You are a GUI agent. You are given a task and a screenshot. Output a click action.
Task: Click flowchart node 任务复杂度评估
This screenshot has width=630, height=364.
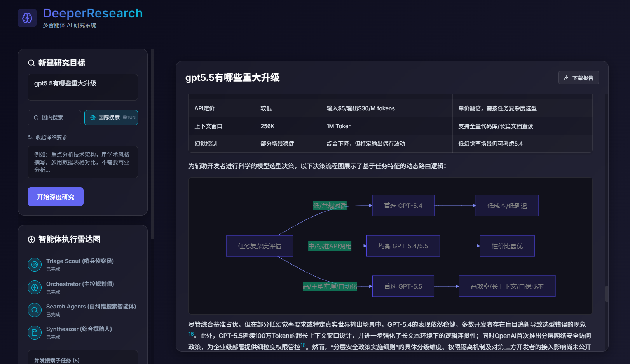pos(260,246)
